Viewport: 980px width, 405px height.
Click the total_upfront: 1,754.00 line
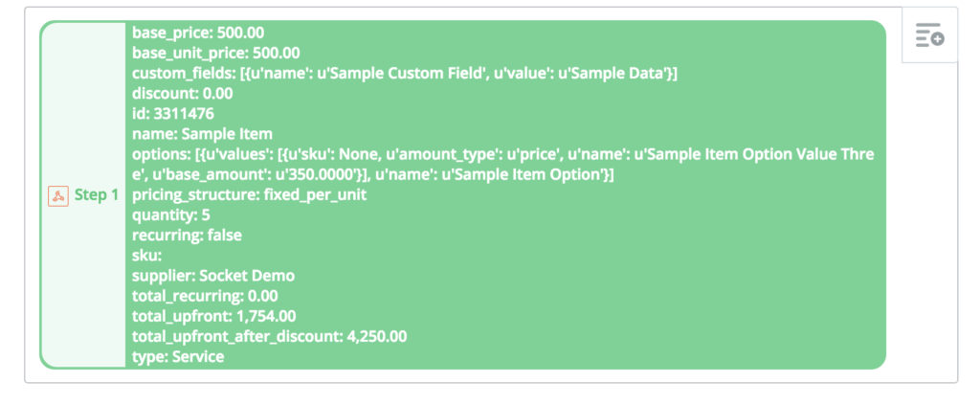point(214,317)
